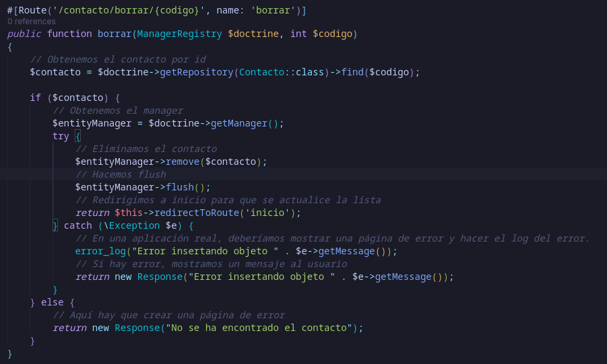
Task: Click the public keyword
Action: [x=24, y=34]
